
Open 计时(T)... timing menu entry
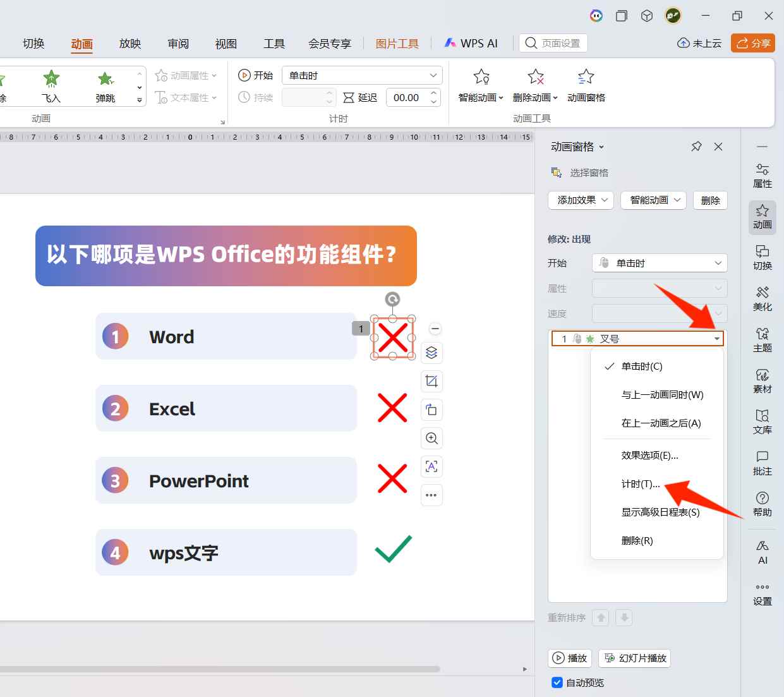640,484
